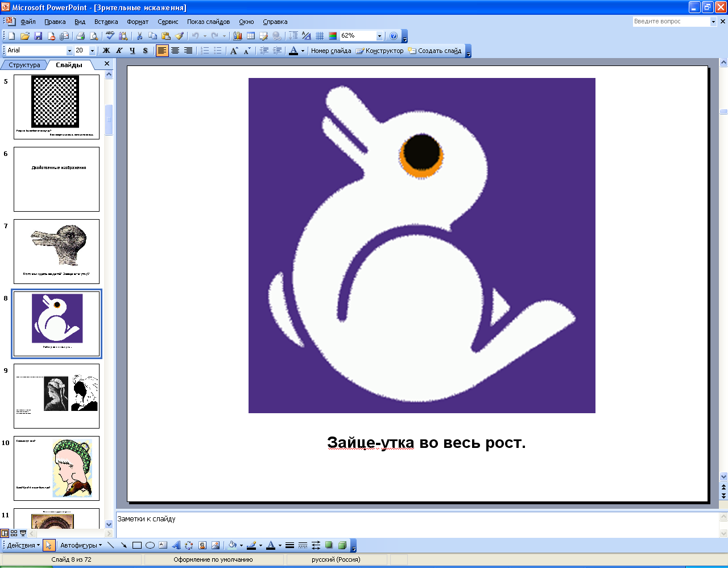Viewport: 728px width, 568px height.
Task: Toggle Bold (Ж) formatting
Action: coord(106,51)
